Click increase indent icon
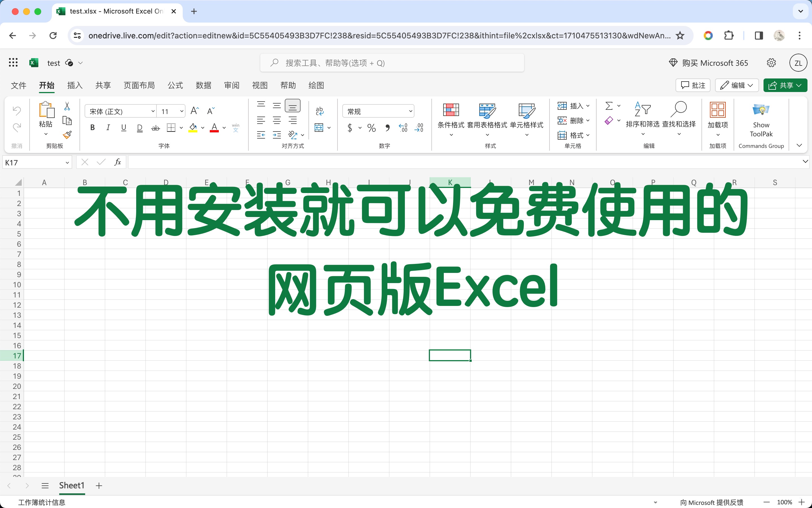This screenshot has width=812, height=508. [x=277, y=135]
